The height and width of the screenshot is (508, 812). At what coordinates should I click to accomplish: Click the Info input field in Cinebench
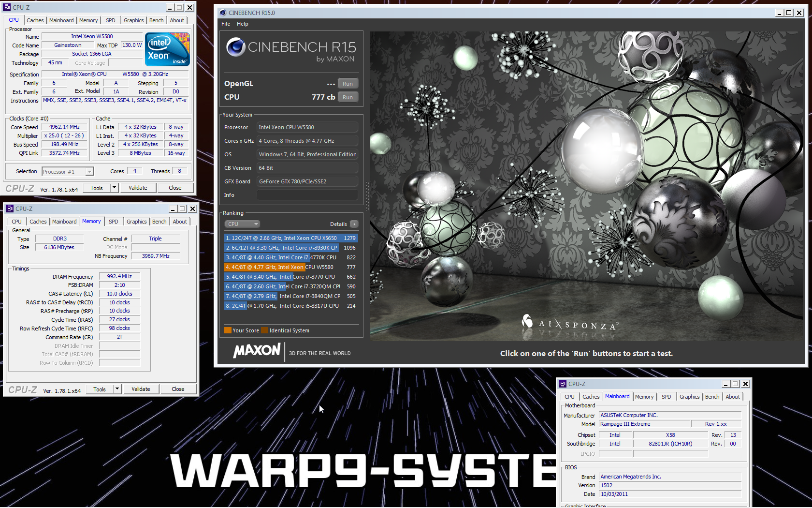pyautogui.click(x=307, y=195)
